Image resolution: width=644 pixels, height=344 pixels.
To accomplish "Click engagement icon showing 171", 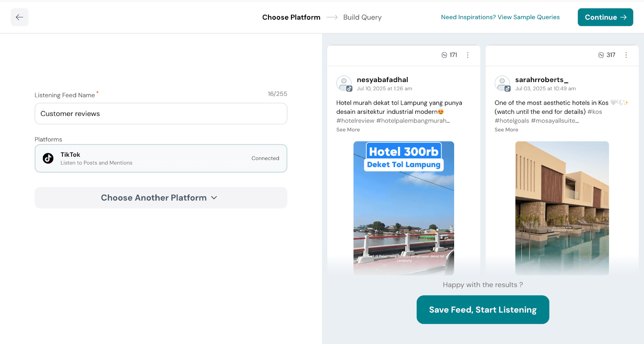I will (444, 55).
